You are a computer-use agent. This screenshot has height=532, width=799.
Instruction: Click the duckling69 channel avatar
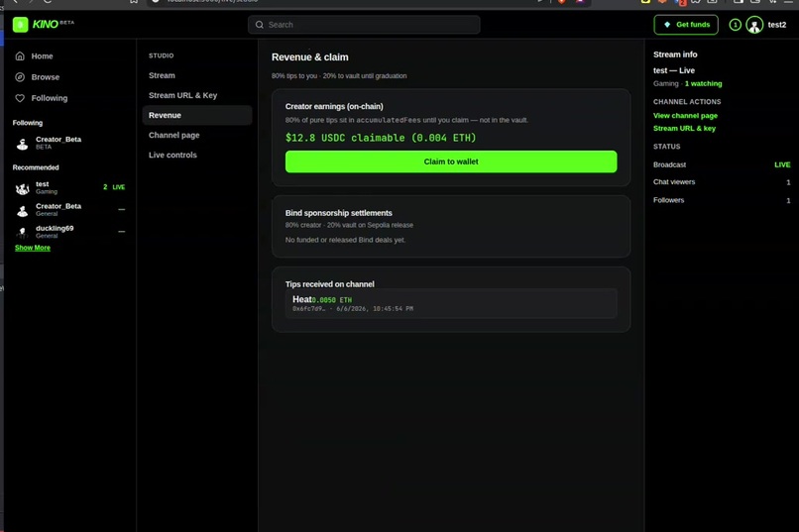23,232
